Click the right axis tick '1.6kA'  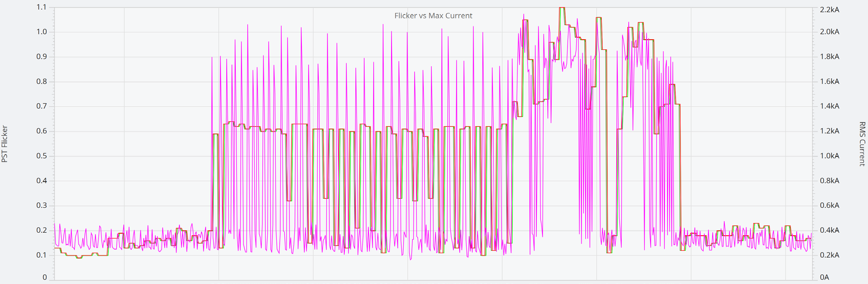pos(829,82)
